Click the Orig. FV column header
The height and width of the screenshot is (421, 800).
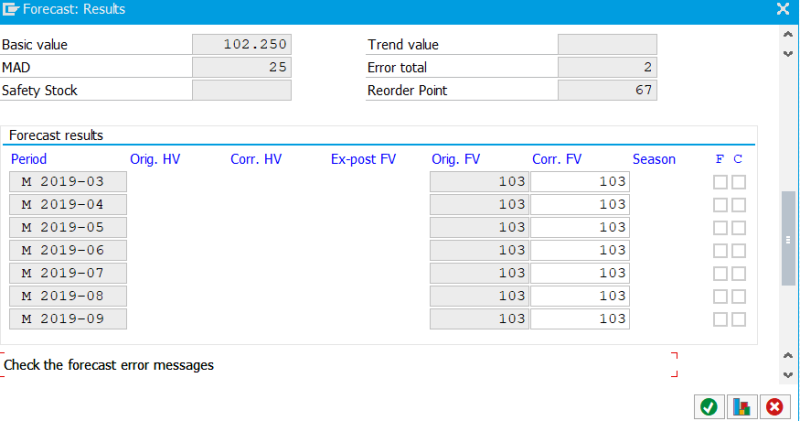click(x=456, y=159)
